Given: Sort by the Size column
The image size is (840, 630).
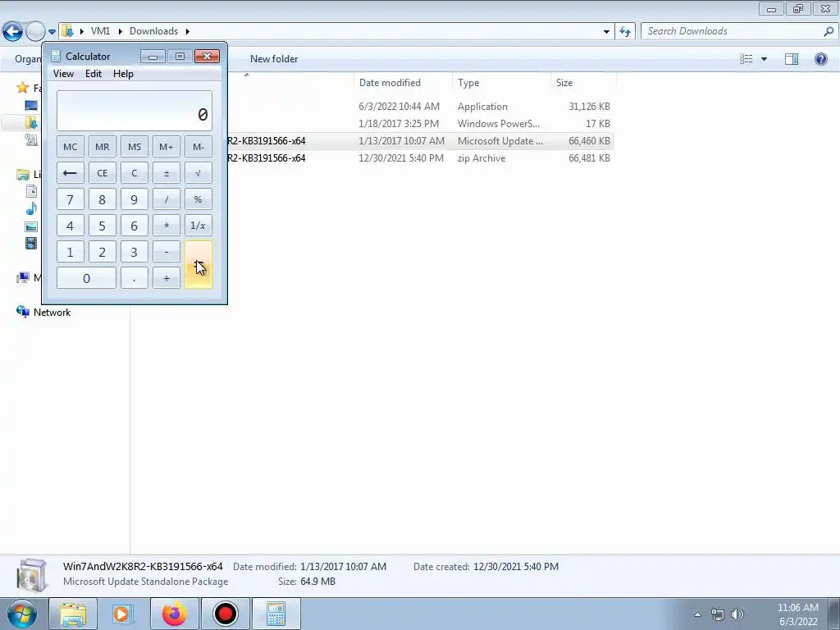Looking at the screenshot, I should click(583, 83).
